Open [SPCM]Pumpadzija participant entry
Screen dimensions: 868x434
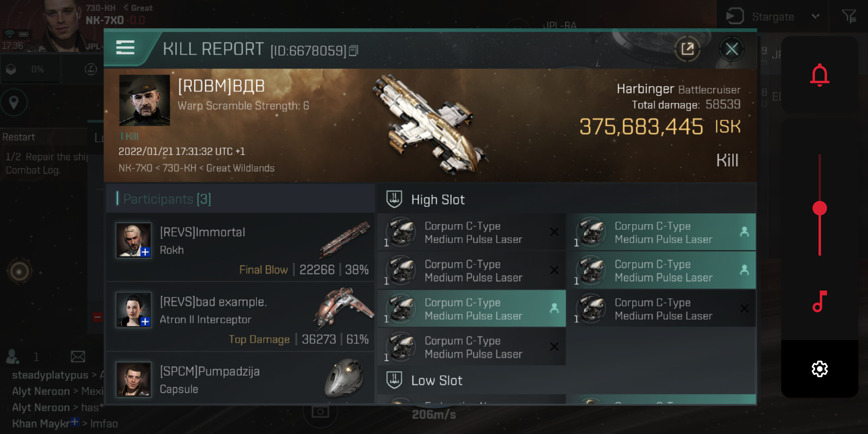point(241,380)
